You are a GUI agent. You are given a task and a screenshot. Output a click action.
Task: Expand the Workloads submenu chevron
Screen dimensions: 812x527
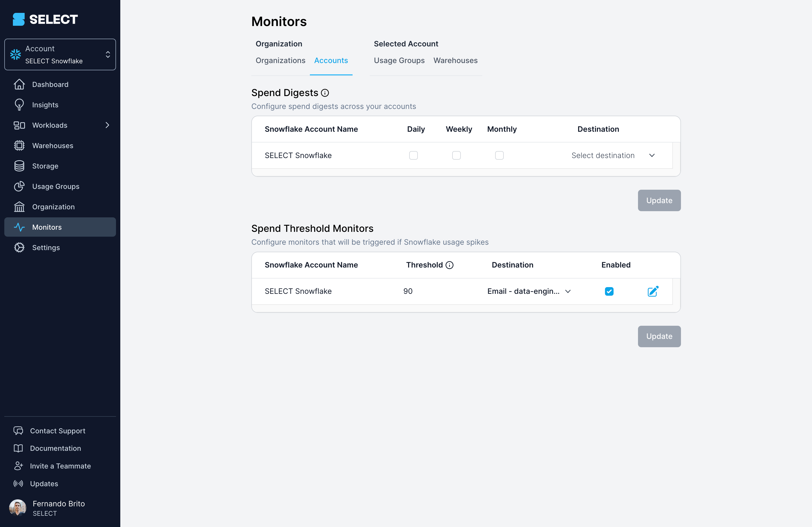tap(107, 125)
